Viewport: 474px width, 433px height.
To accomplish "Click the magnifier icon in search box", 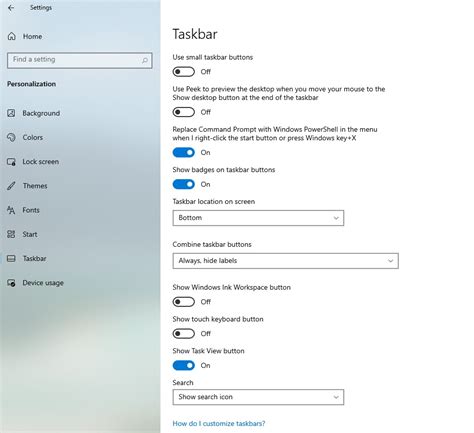I will click(x=145, y=60).
